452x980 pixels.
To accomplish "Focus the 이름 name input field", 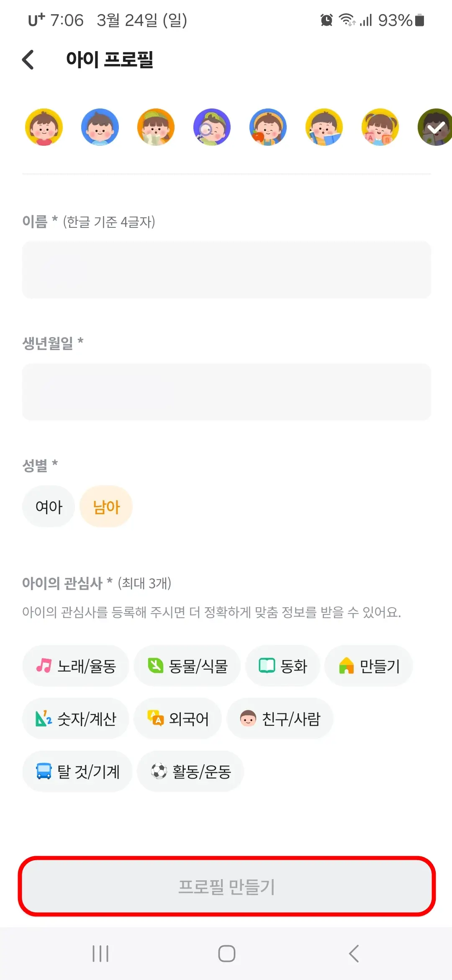I will click(226, 270).
